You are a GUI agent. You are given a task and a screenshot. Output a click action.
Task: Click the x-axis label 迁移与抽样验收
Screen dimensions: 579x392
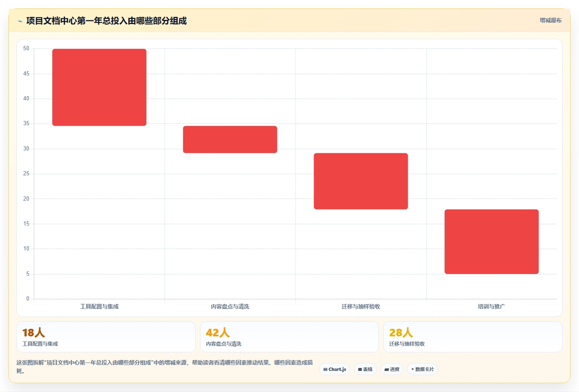pos(361,306)
